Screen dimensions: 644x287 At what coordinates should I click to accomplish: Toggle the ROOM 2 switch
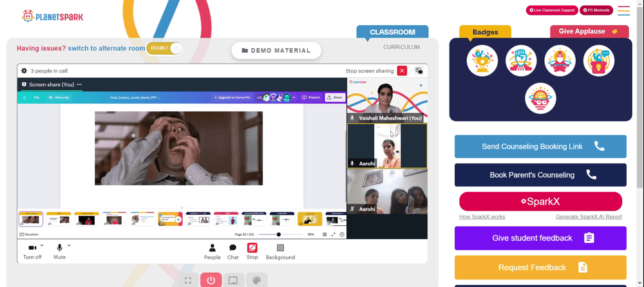(x=164, y=48)
